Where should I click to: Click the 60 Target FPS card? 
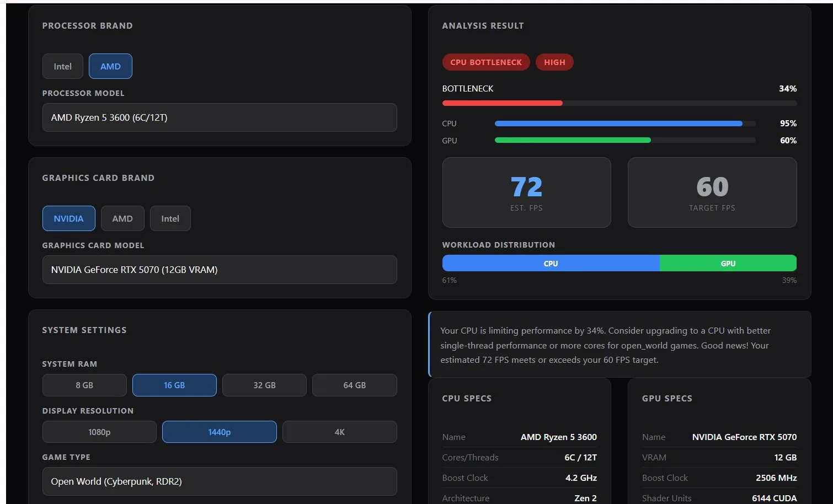pos(712,192)
